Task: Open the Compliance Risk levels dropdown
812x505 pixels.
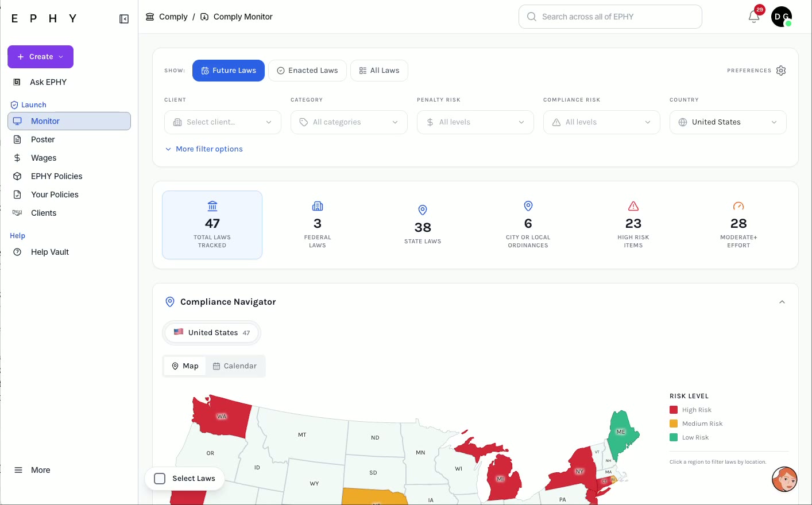Action: [602, 122]
